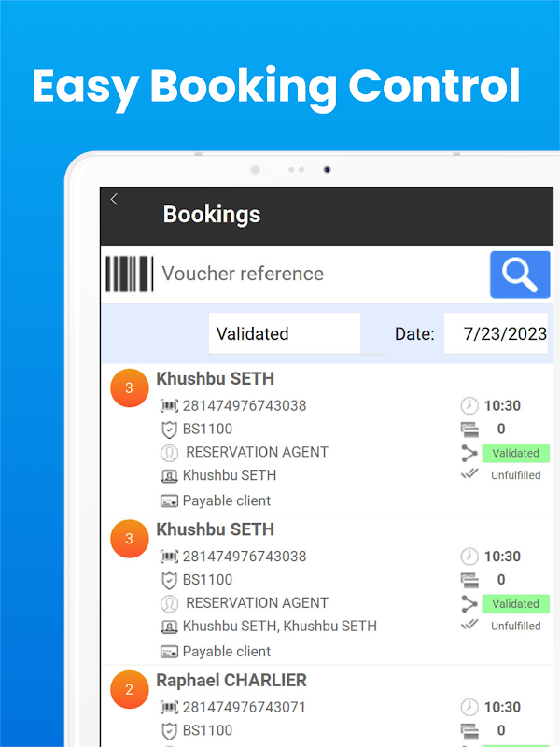Tap the Payable client card icon in second booking
This screenshot has height=747, width=560.
click(x=169, y=652)
